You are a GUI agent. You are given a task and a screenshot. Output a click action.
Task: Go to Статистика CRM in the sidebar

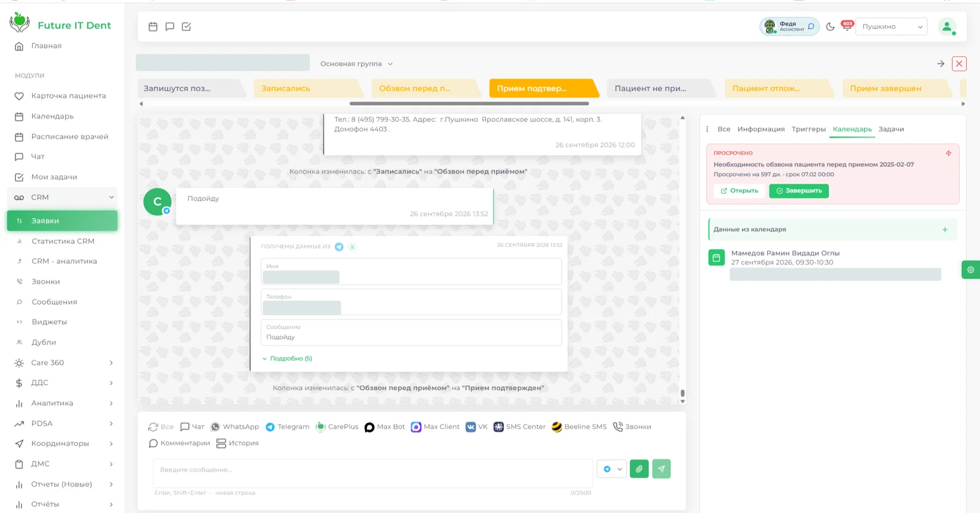(x=62, y=241)
